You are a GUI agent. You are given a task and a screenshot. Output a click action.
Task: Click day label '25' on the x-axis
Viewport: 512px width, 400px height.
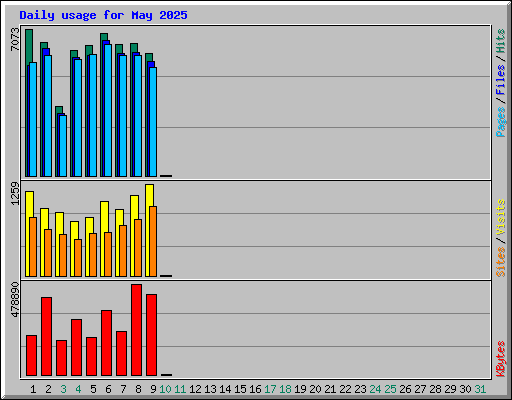click(x=390, y=389)
